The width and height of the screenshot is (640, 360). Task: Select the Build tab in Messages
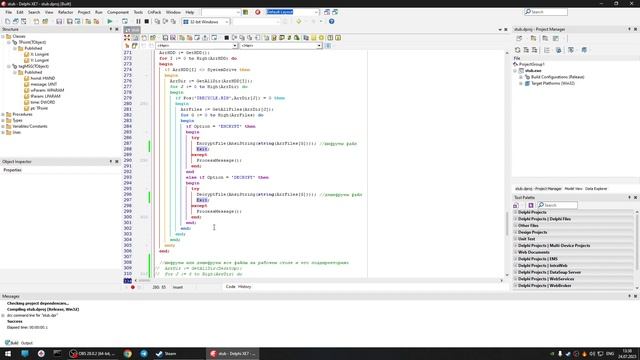tap(12, 343)
